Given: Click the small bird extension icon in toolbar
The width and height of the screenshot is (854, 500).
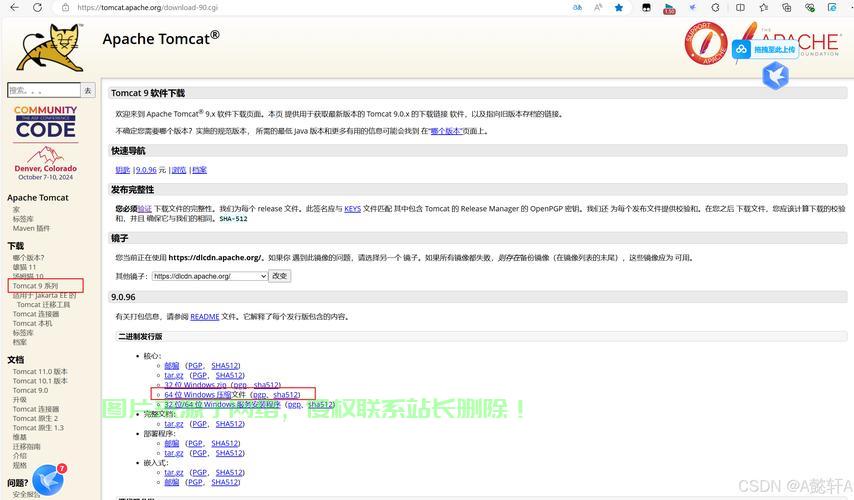Looking at the screenshot, I should pos(692,8).
